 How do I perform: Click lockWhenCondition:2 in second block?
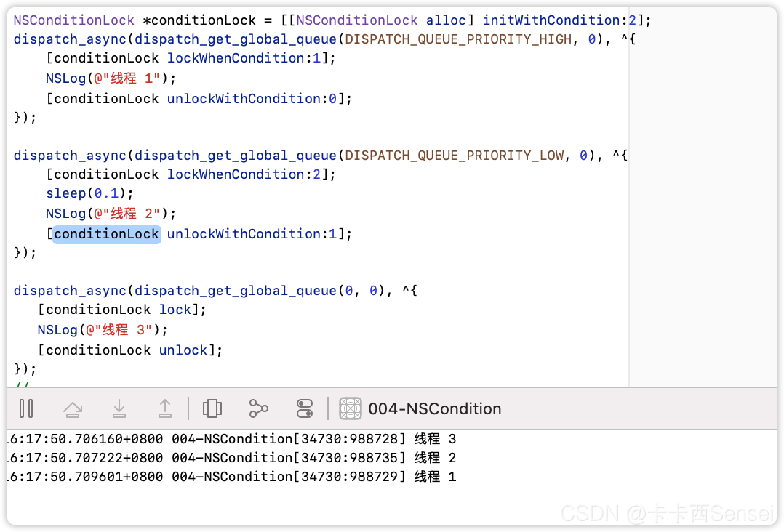(x=244, y=174)
